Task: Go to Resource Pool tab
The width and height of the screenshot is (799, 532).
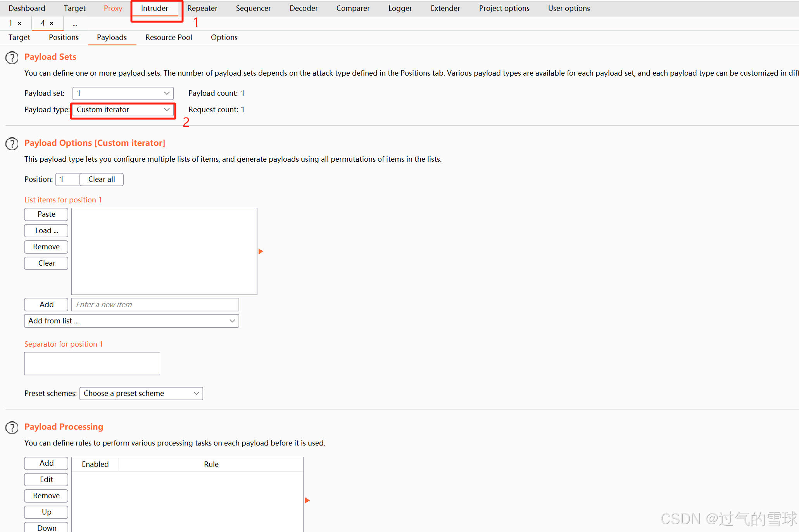Action: point(169,37)
